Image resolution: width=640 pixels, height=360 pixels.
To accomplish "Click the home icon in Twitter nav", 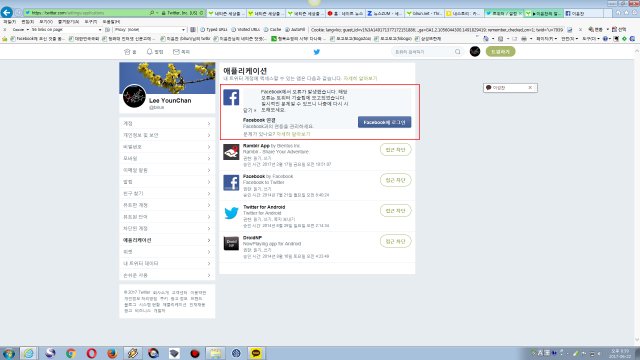I will point(127,52).
